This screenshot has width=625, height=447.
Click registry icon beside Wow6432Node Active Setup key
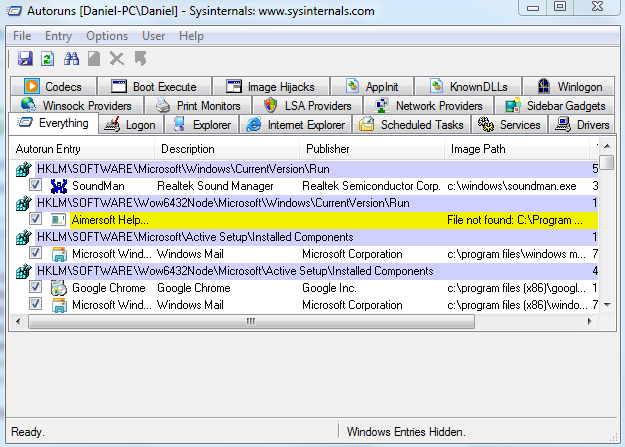[24, 271]
